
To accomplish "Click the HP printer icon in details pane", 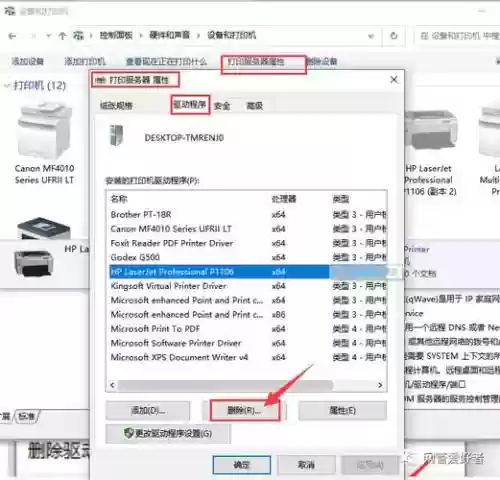I will click(x=34, y=263).
